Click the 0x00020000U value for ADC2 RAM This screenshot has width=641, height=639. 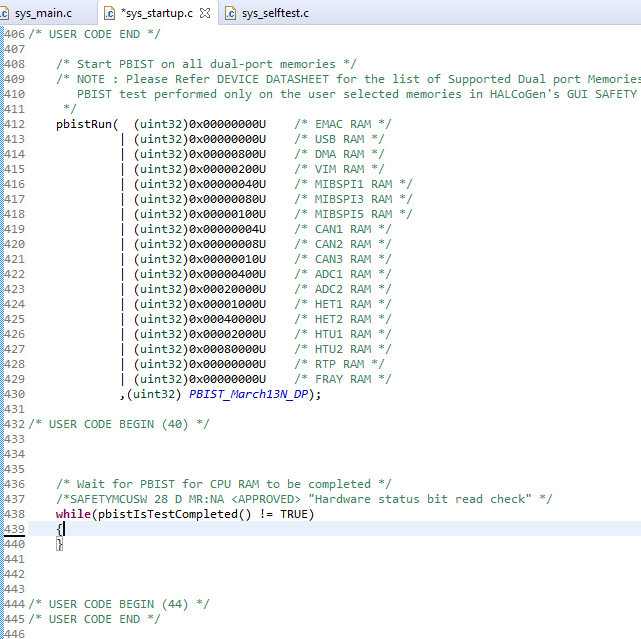click(x=227, y=289)
